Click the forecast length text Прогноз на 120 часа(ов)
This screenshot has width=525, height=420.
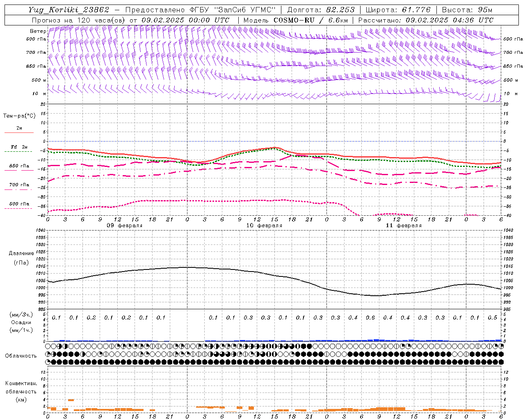point(79,20)
